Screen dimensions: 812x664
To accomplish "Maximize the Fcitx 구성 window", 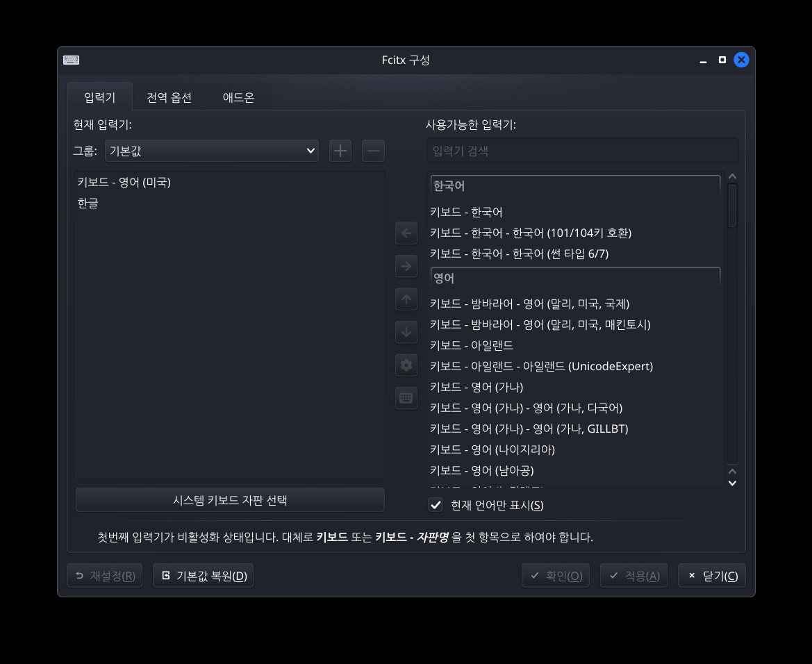I will tap(722, 60).
